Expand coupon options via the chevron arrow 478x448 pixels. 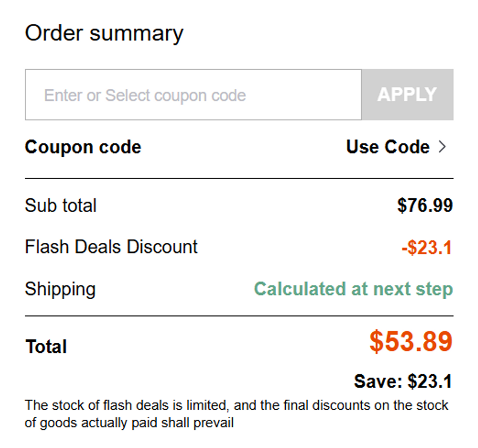click(x=442, y=147)
